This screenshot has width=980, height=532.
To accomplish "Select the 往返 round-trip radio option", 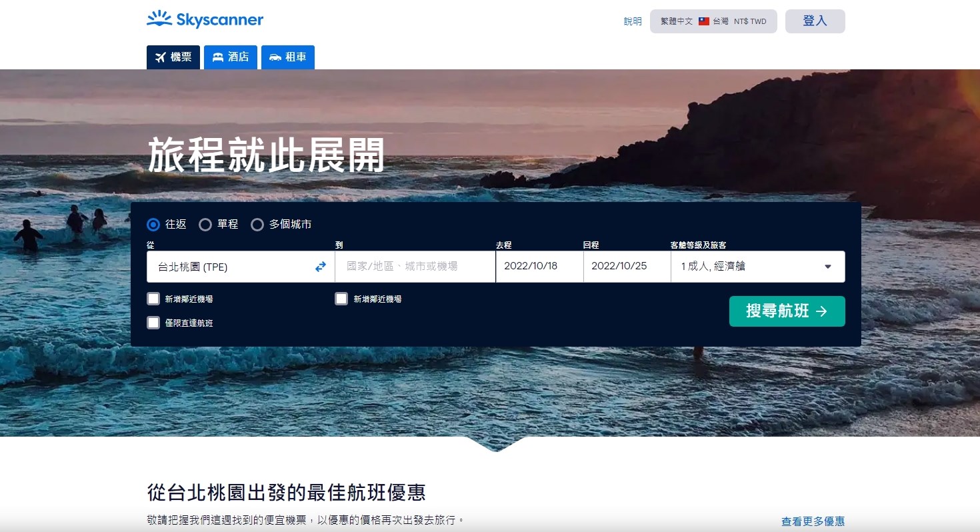I will pyautogui.click(x=153, y=225).
